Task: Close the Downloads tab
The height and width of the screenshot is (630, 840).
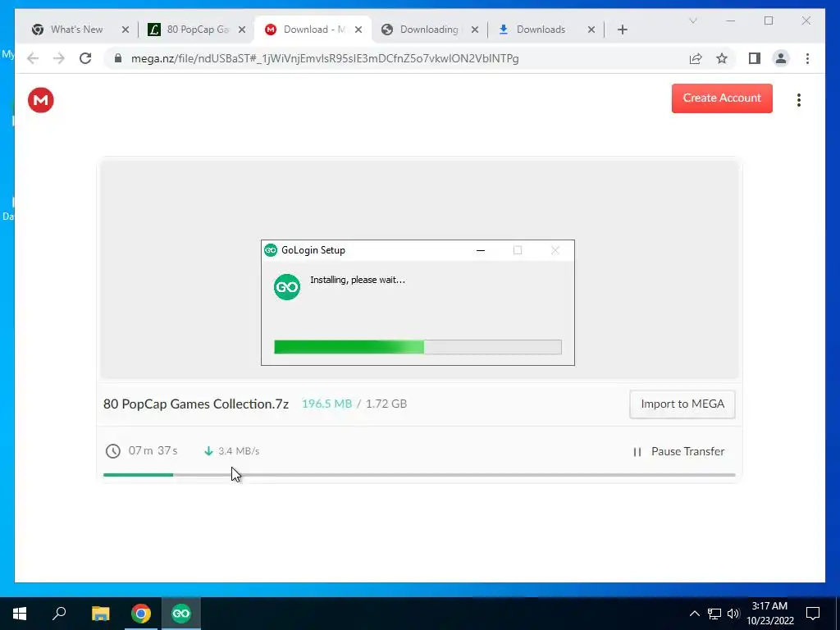Action: [x=591, y=30]
